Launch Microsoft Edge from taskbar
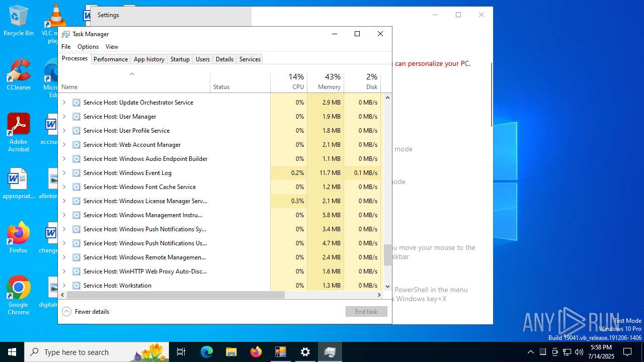This screenshot has height=362, width=644. 207,352
